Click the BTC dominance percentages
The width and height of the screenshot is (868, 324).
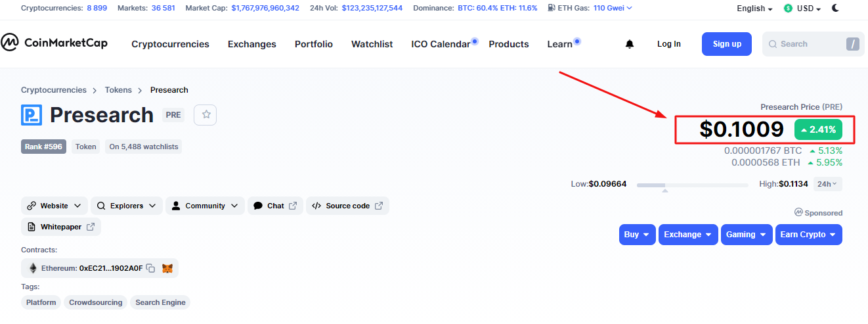pos(497,8)
